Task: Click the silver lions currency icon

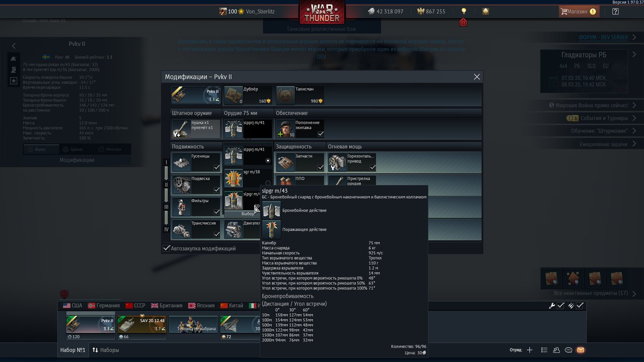Action: 371,11
